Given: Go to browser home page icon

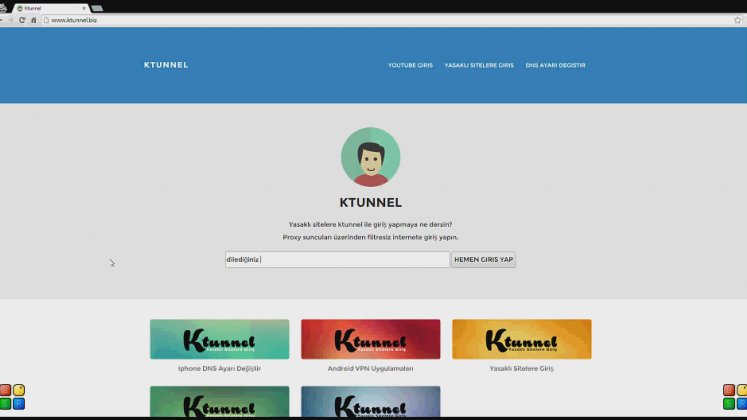Looking at the screenshot, I should coord(33,20).
